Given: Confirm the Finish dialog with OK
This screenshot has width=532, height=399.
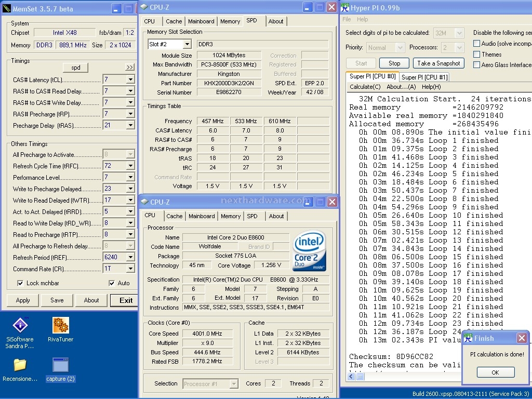Looking at the screenshot, I should [x=495, y=372].
